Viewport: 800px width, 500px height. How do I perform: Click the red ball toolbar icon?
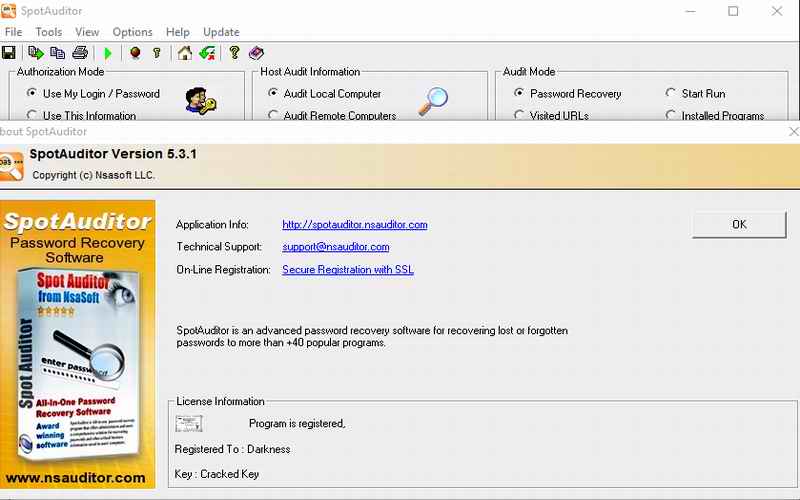[135, 53]
